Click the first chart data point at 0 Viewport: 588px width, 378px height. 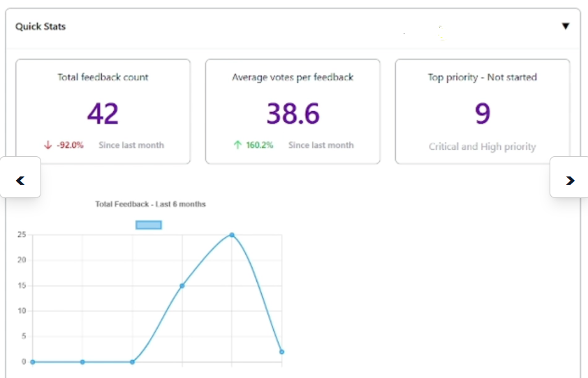coord(33,362)
